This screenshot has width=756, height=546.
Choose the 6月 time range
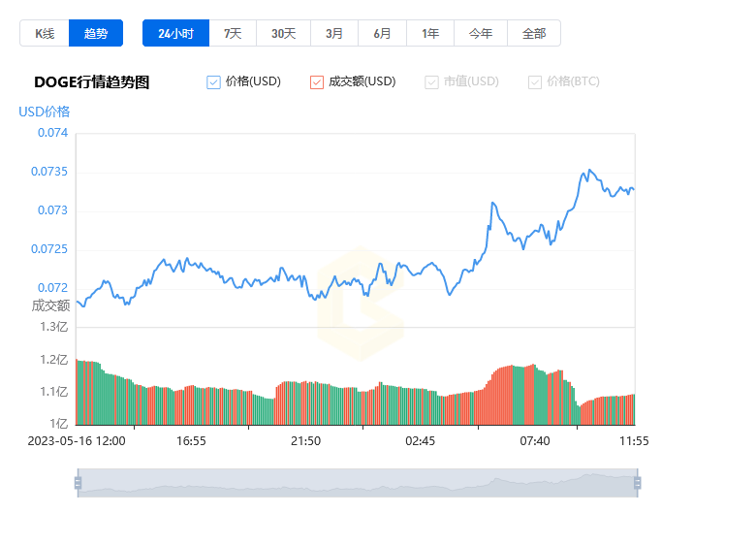click(382, 33)
